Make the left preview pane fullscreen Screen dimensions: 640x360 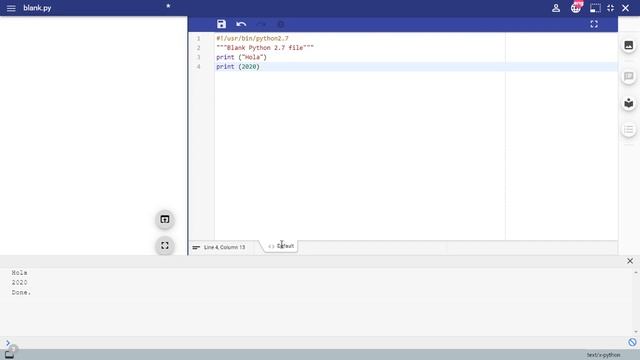[x=164, y=246]
